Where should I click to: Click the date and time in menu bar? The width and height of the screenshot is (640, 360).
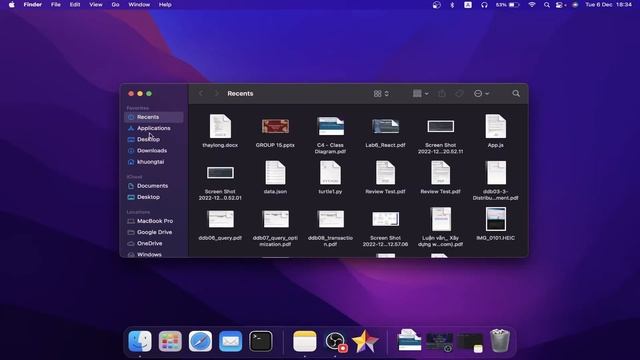click(608, 5)
